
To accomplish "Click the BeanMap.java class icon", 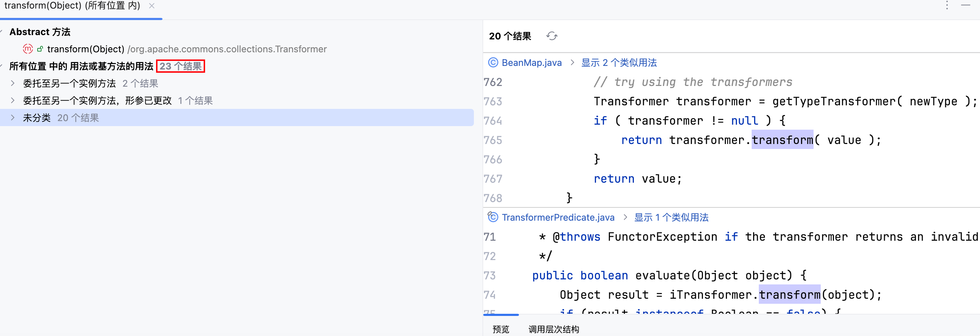I will click(493, 63).
